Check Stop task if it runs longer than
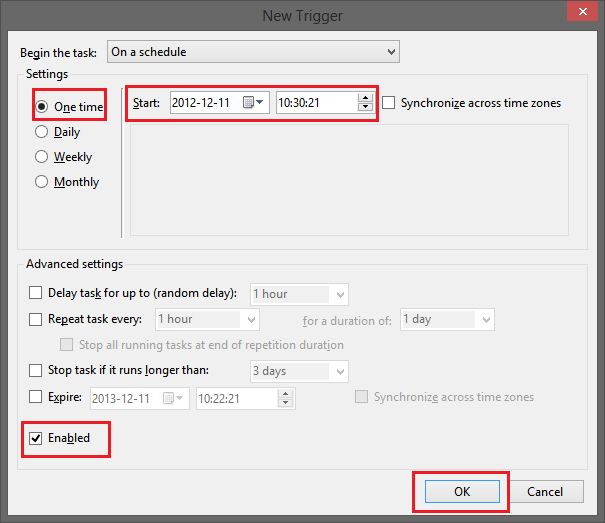Image resolution: width=605 pixels, height=523 pixels. [35, 370]
